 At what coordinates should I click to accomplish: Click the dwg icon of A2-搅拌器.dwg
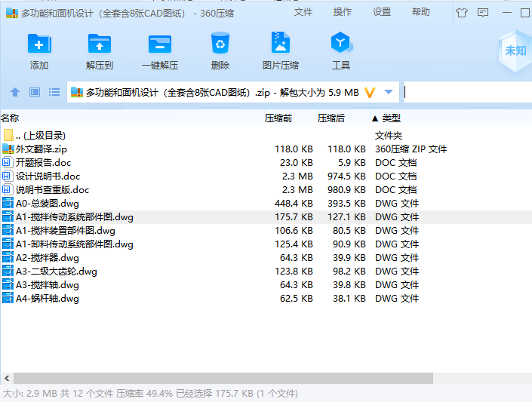pyautogui.click(x=8, y=257)
